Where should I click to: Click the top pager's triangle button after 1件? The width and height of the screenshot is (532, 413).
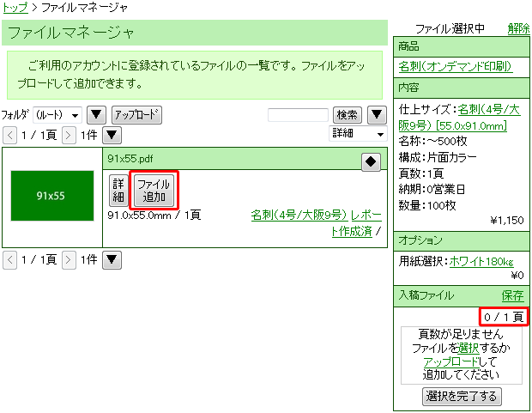tap(112, 135)
